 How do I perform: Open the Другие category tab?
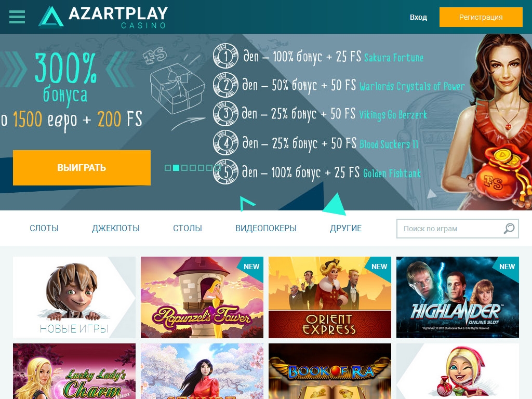click(345, 228)
